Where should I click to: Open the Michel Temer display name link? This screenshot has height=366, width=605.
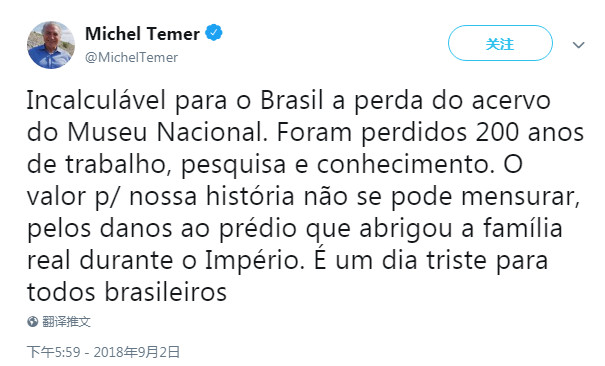click(142, 34)
